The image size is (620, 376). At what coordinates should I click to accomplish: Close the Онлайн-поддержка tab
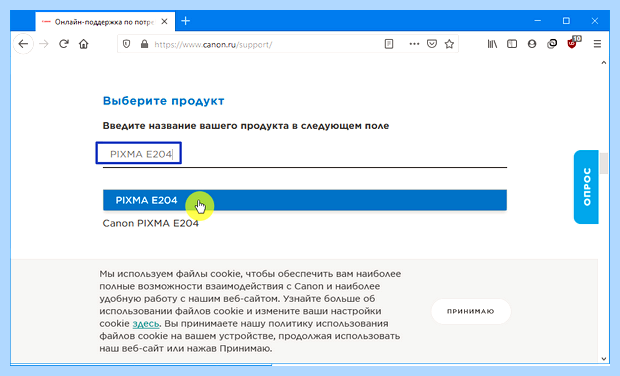pyautogui.click(x=164, y=21)
